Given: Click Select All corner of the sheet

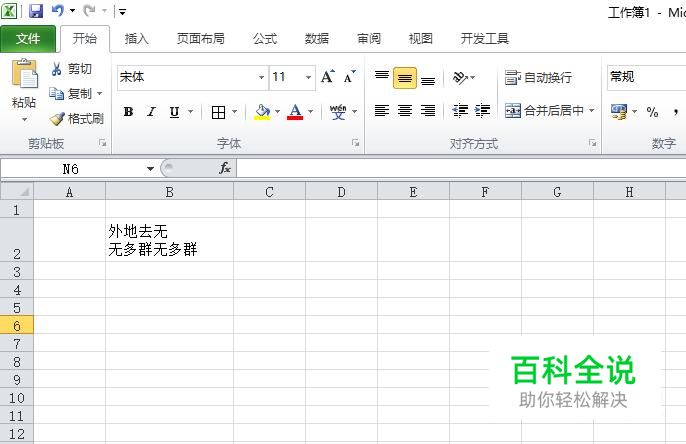Looking at the screenshot, I should click(17, 191).
